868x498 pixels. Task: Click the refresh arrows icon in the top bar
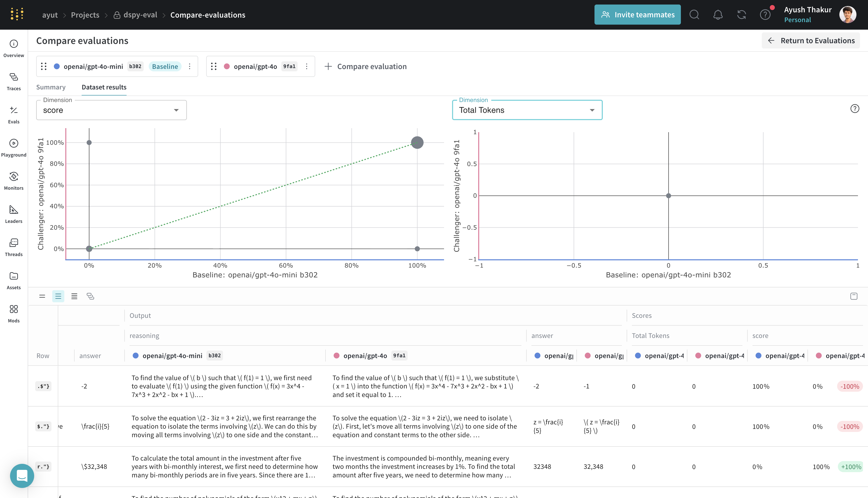[x=741, y=15]
